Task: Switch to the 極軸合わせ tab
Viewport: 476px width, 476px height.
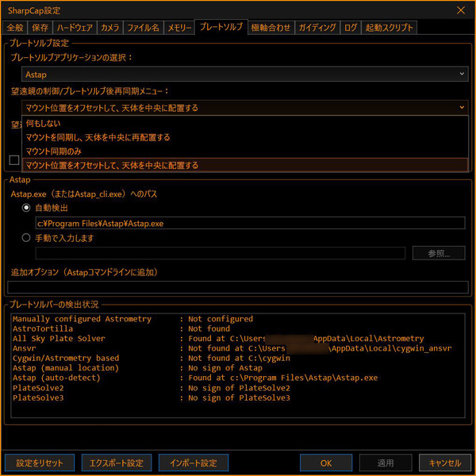Action: (x=271, y=28)
